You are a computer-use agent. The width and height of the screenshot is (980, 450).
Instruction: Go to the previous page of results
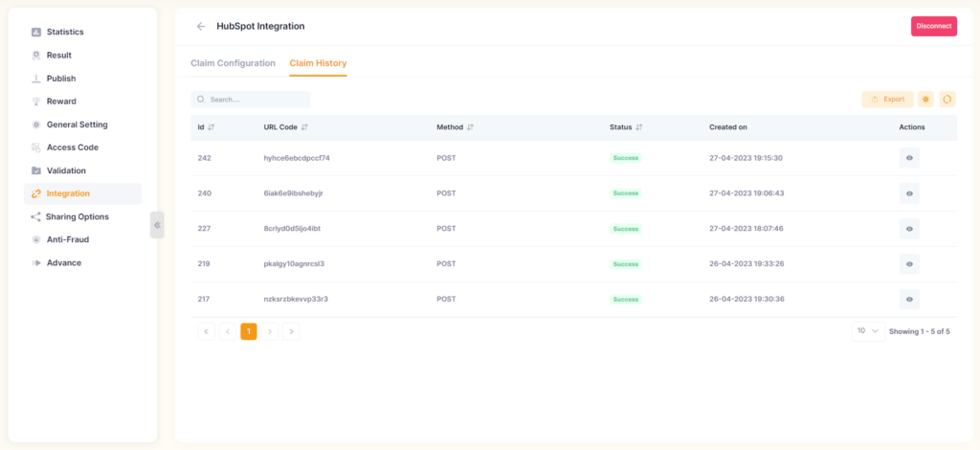click(228, 331)
